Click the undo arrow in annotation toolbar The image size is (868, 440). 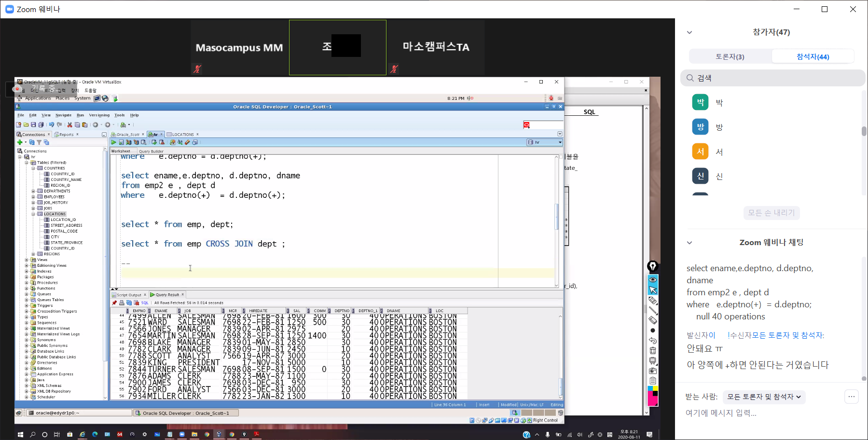coord(653,341)
